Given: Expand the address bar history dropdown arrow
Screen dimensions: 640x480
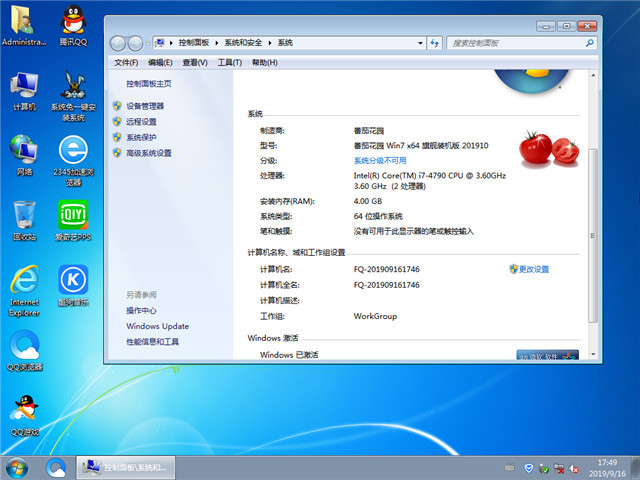Looking at the screenshot, I should (420, 43).
